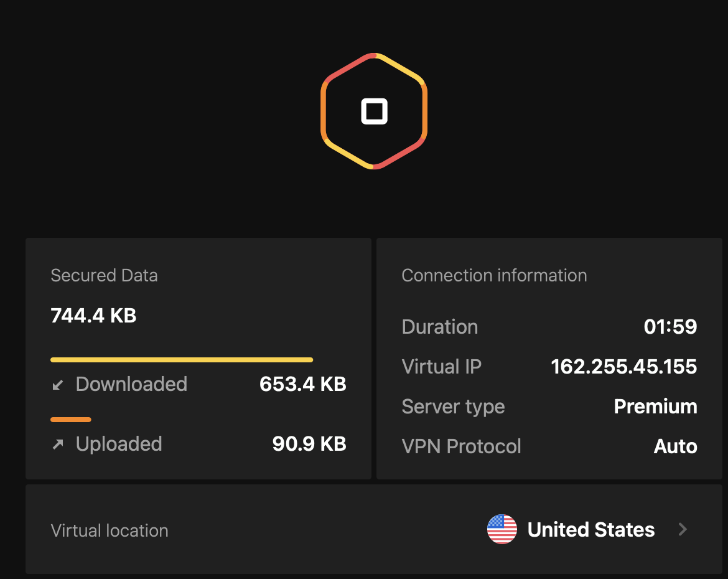Image resolution: width=728 pixels, height=579 pixels.
Task: Select the Virtual IP address value
Action: coord(623,367)
